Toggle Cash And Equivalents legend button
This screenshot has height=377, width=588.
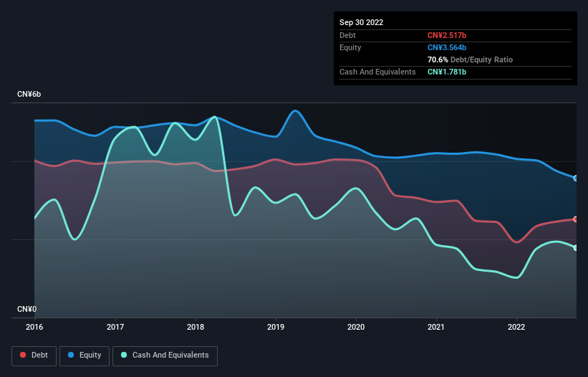pyautogui.click(x=165, y=355)
